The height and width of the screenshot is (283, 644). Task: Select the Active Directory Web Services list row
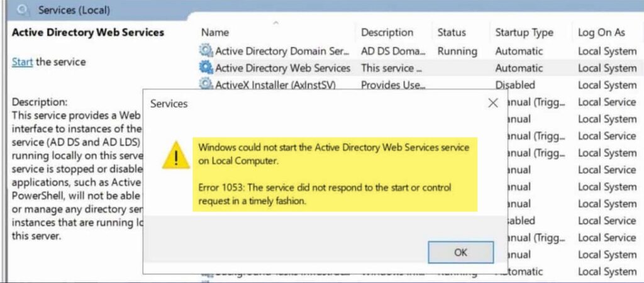[x=419, y=68]
